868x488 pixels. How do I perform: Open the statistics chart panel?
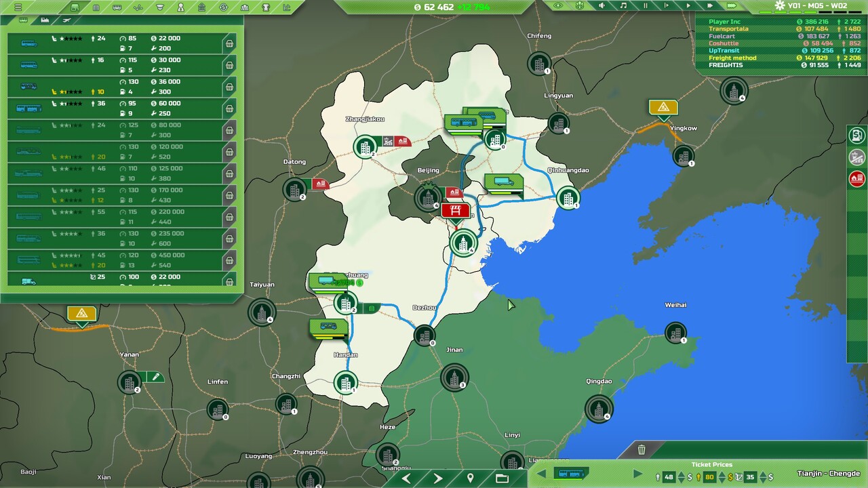[287, 7]
